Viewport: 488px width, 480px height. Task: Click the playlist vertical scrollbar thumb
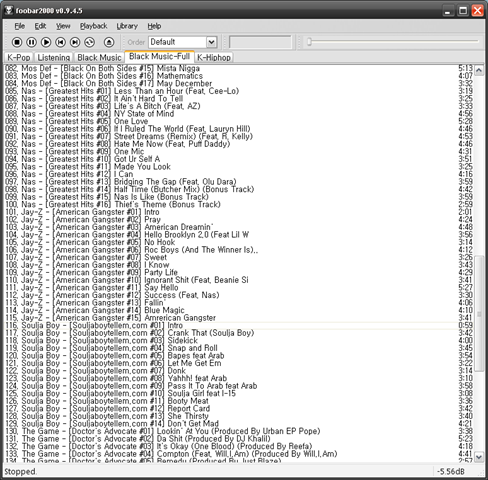tap(479, 314)
